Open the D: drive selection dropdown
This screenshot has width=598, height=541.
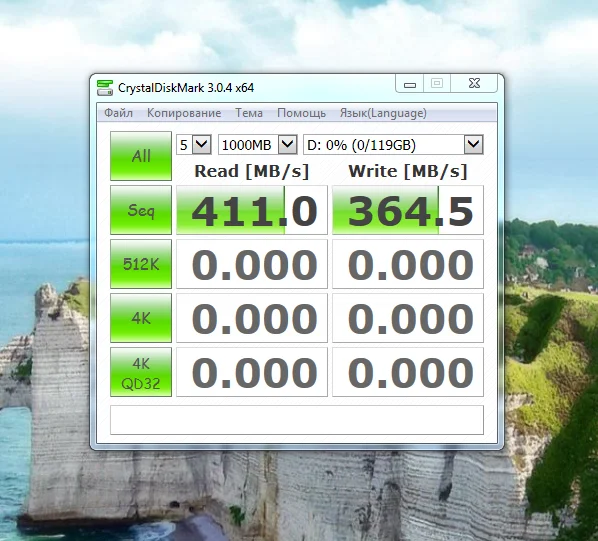(393, 145)
